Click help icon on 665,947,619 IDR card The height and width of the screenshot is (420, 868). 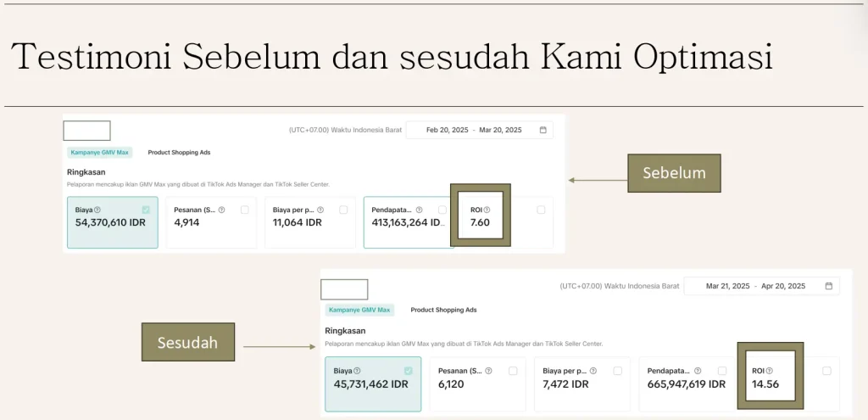click(x=696, y=371)
